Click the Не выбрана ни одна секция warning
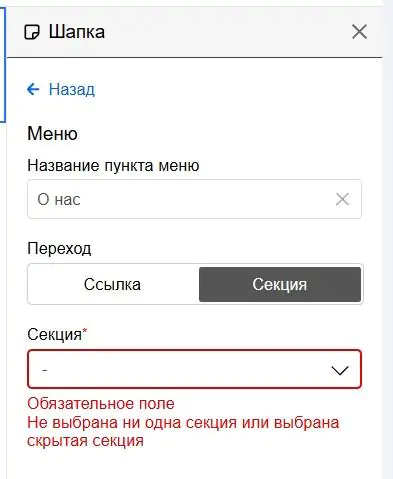The width and height of the screenshot is (393, 479). 183,432
